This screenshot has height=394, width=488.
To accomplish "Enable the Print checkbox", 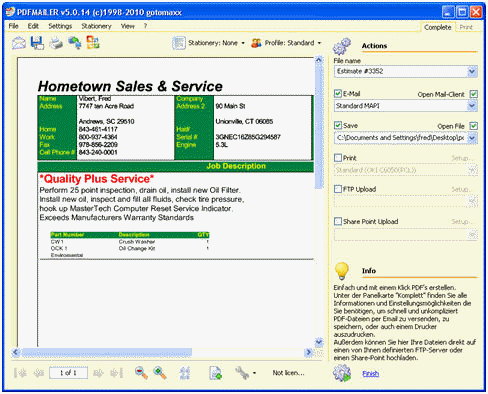I will [338, 158].
